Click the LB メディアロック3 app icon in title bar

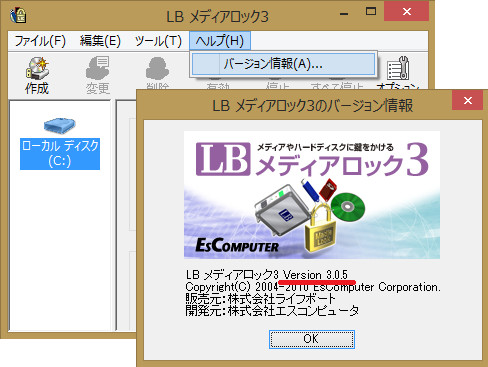click(x=18, y=16)
